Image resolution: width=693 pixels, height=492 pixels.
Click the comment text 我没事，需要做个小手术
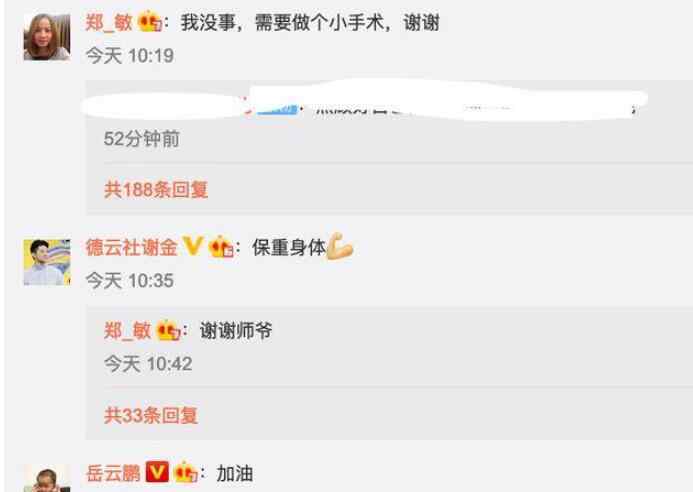282,22
